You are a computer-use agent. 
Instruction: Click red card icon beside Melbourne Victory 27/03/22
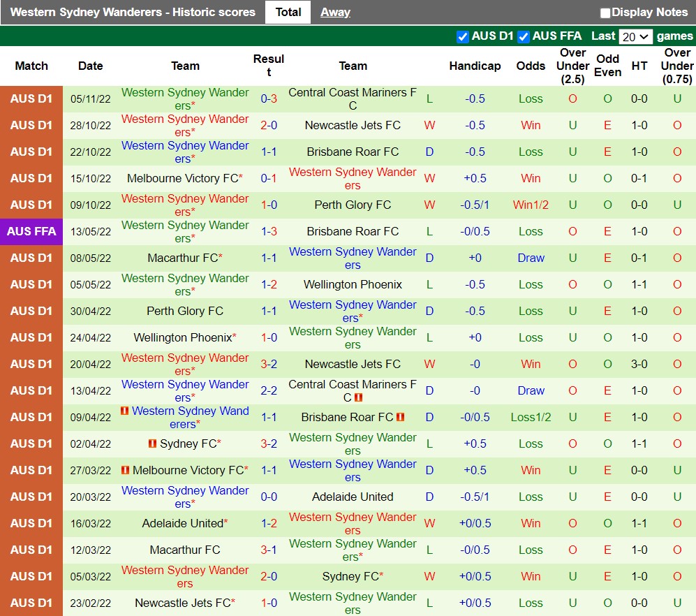click(125, 470)
